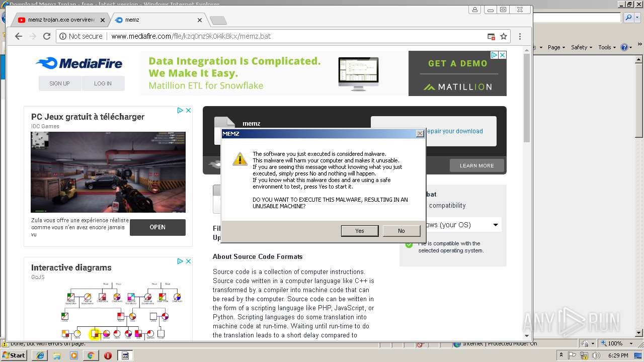Click the Zula game ad image
Viewport: 644px width, 362px height.
coord(108,172)
